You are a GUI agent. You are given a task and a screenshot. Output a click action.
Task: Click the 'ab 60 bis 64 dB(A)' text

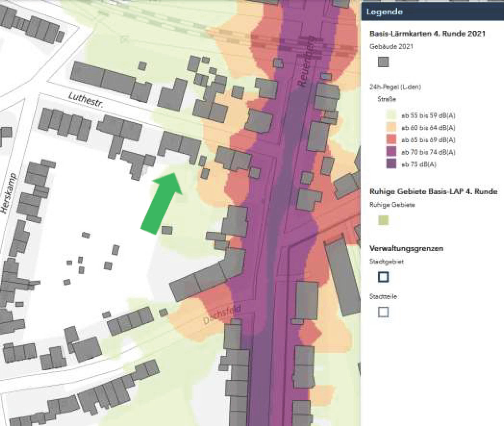428,128
